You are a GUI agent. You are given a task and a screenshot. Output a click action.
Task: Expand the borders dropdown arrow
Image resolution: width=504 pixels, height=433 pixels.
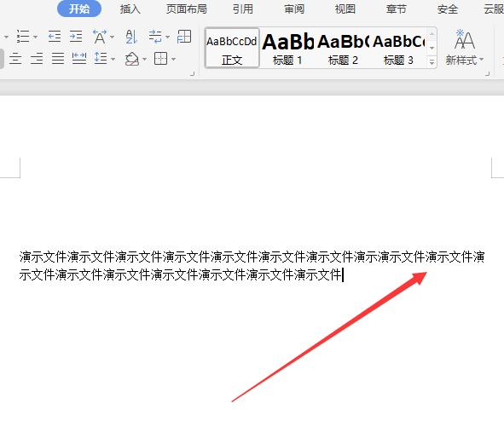pyautogui.click(x=174, y=59)
